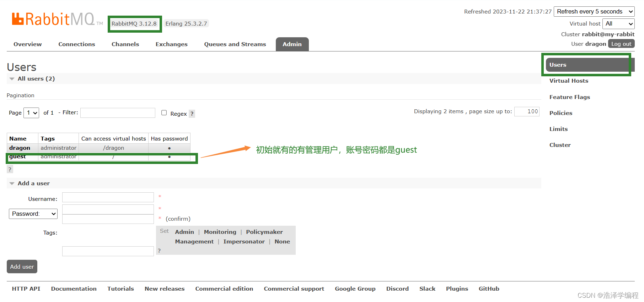Set the Admin tag
The image size is (644, 302).
point(184,232)
